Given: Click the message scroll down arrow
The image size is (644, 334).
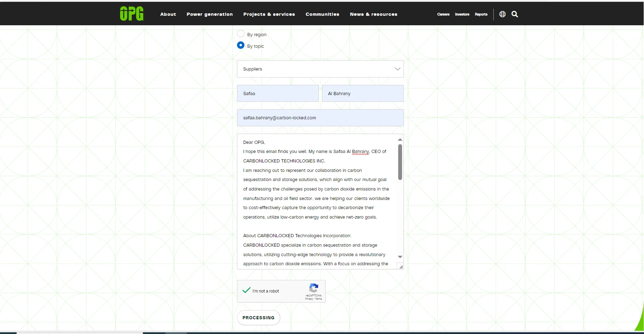Looking at the screenshot, I should tap(400, 257).
